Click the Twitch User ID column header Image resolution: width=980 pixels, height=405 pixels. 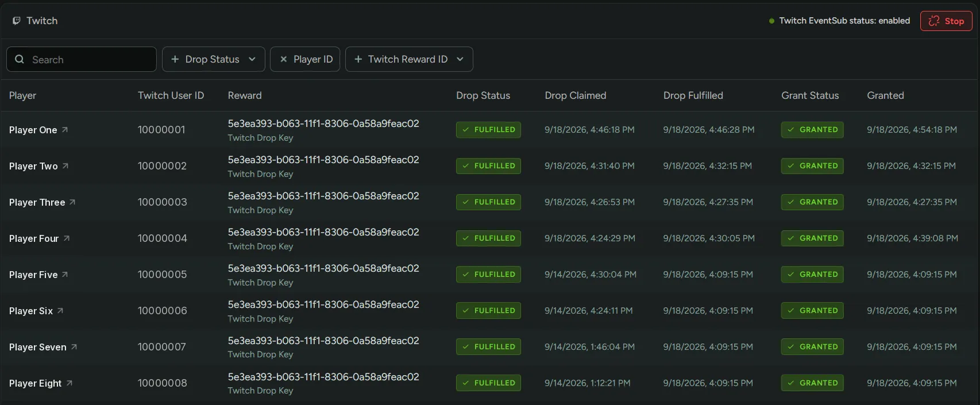[x=171, y=95]
